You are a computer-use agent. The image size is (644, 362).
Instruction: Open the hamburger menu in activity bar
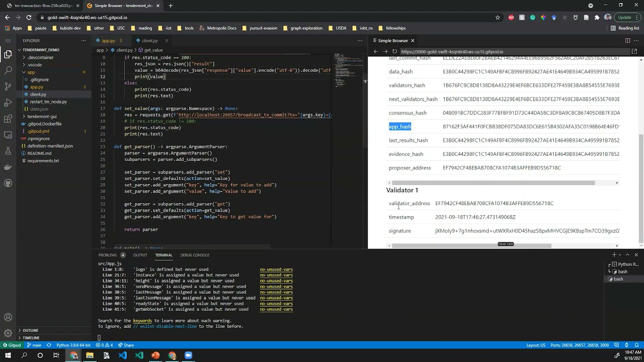pyautogui.click(x=8, y=40)
